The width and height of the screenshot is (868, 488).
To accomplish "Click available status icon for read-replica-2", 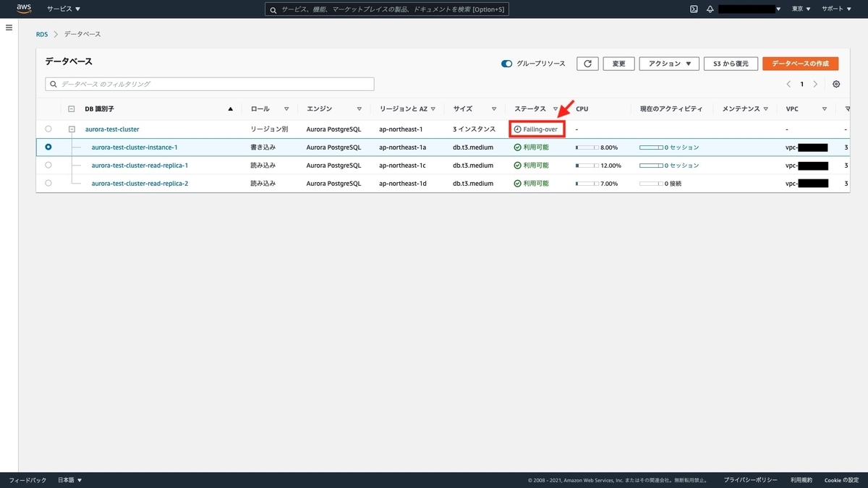I will pyautogui.click(x=517, y=184).
